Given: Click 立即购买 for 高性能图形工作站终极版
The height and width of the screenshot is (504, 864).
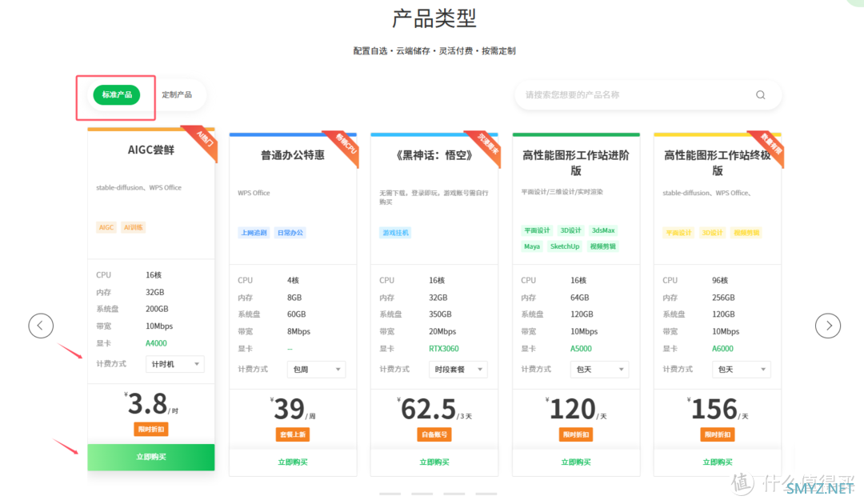Looking at the screenshot, I should 718,462.
